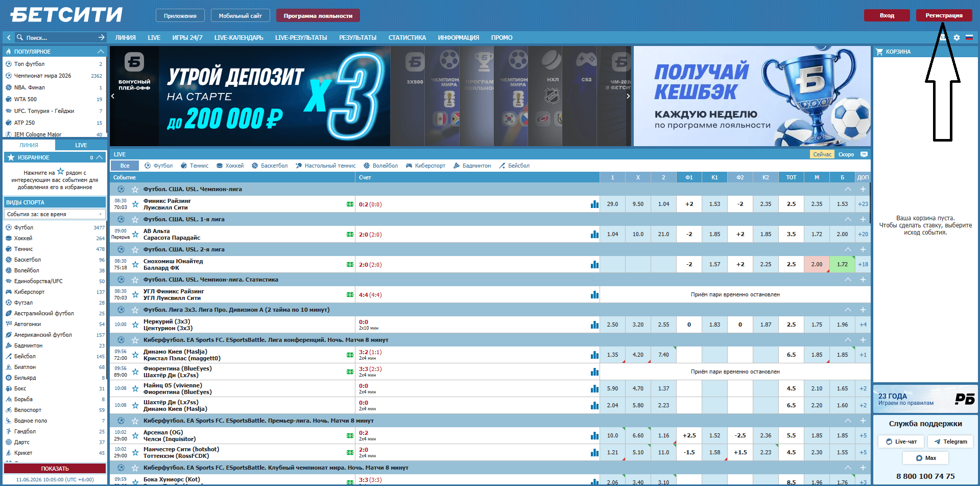Star the АВ Альта match as favorite
The width and height of the screenshot is (980, 486).
135,234
